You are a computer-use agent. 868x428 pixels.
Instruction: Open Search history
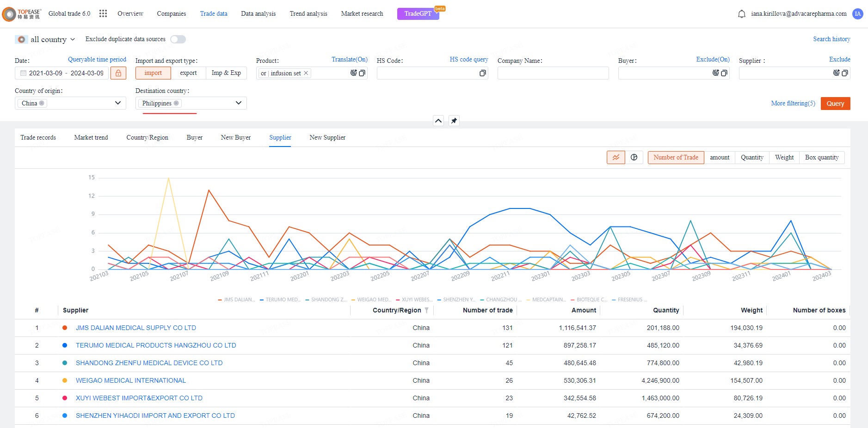[x=831, y=39]
